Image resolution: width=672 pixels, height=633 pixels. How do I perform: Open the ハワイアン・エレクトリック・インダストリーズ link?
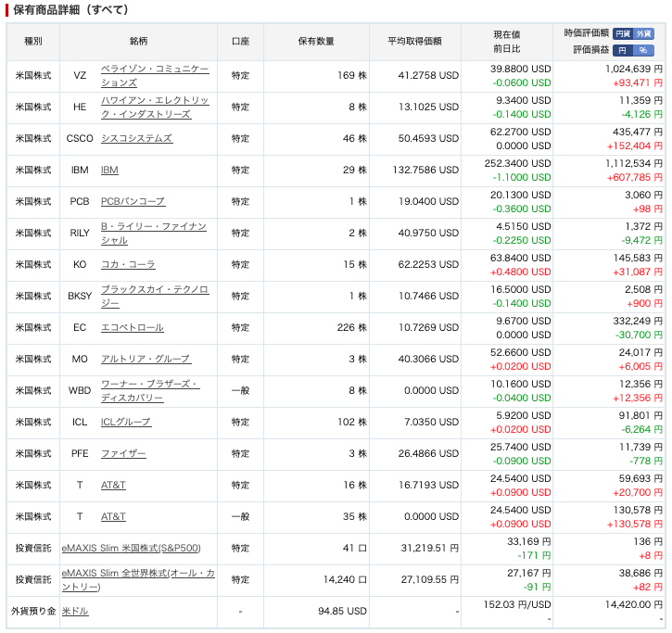(x=154, y=108)
